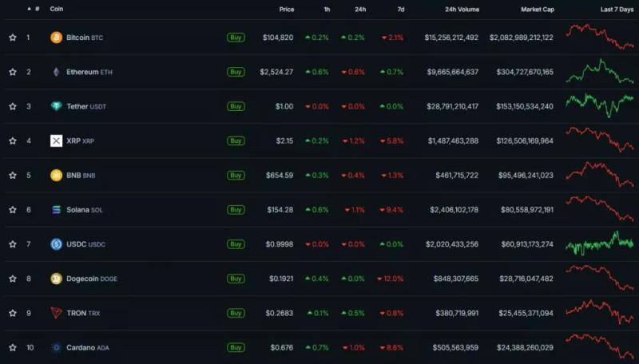This screenshot has height=364, width=639.
Task: Click Dogecoin's 7d change 12.0%
Action: [391, 279]
